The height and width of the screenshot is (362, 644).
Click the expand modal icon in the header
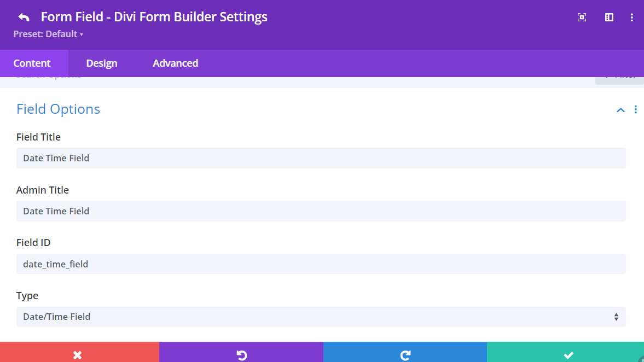(x=582, y=17)
